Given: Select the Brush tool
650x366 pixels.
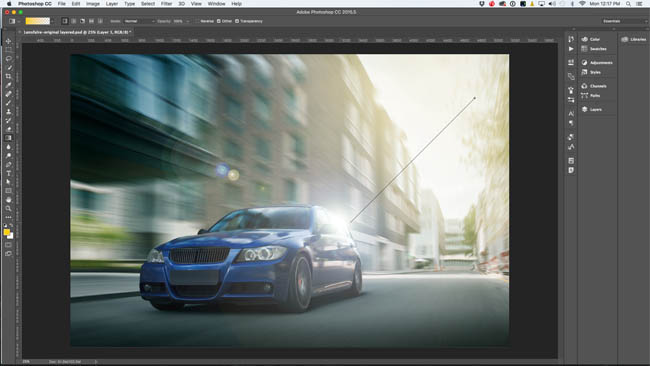Looking at the screenshot, I should pyautogui.click(x=8, y=103).
